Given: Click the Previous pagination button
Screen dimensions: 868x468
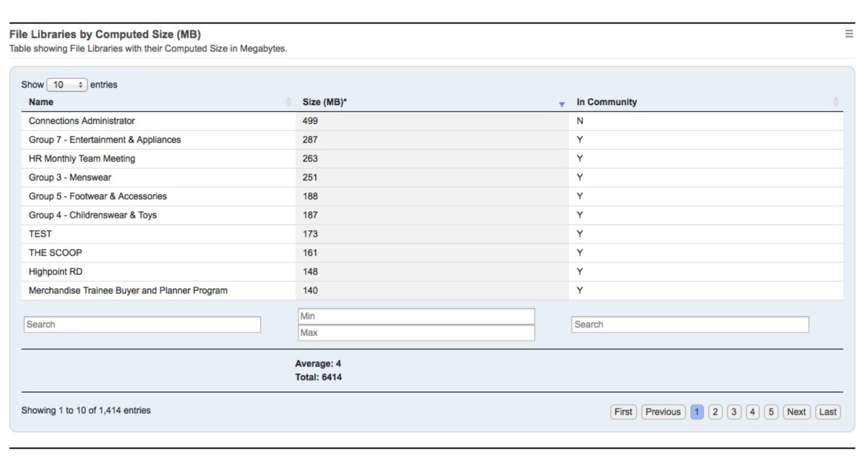Looking at the screenshot, I should click(x=663, y=412).
